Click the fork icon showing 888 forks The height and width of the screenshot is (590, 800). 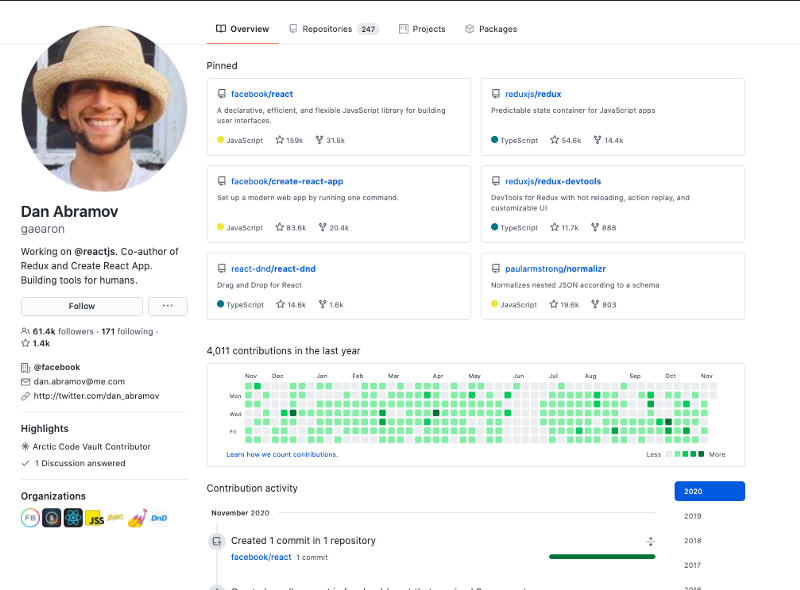pyautogui.click(x=595, y=227)
